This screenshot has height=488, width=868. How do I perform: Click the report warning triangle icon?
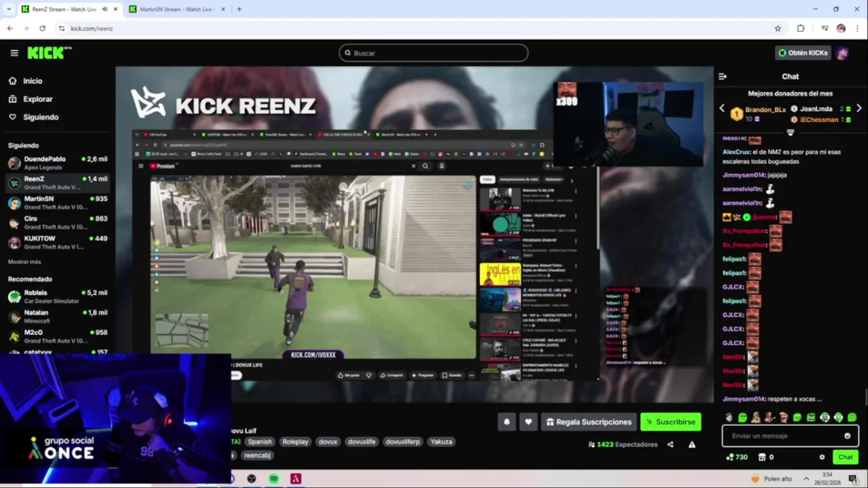pos(692,445)
